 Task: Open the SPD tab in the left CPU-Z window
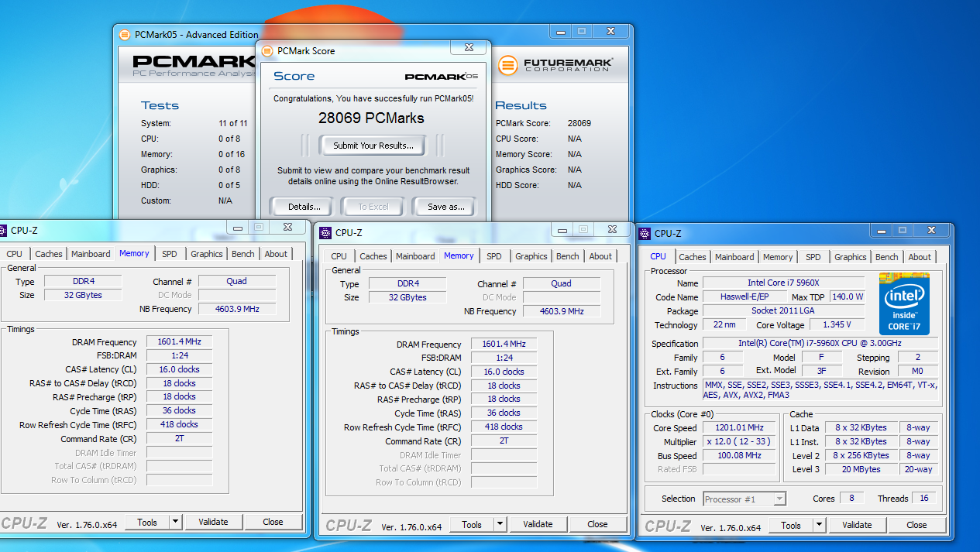170,254
